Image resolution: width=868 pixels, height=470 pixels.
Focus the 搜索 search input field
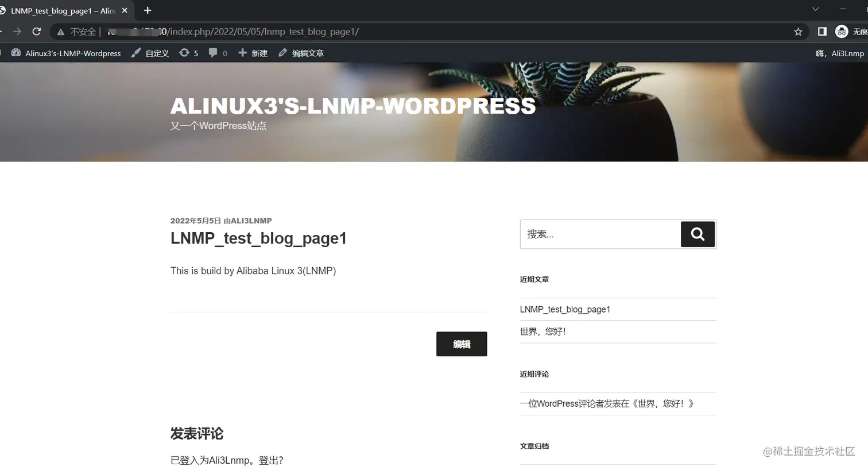pos(600,234)
